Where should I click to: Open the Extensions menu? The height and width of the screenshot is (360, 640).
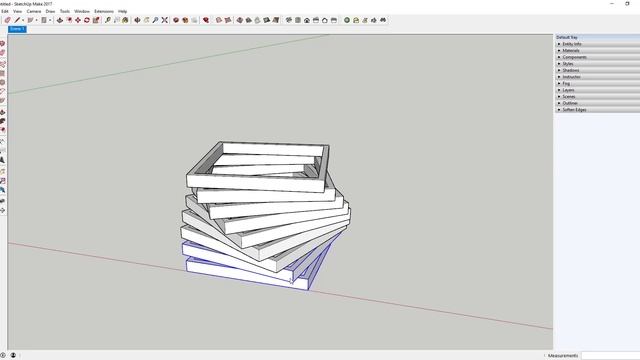104,11
